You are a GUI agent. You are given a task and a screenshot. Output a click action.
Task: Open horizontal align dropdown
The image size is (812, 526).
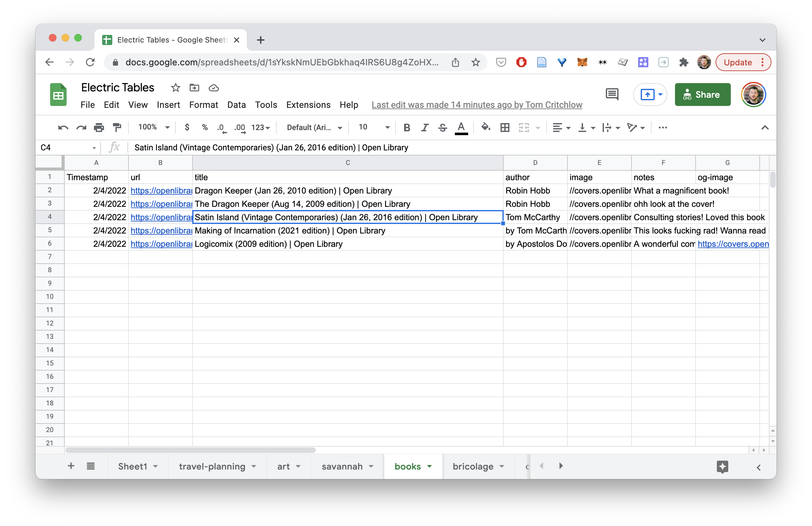click(561, 128)
